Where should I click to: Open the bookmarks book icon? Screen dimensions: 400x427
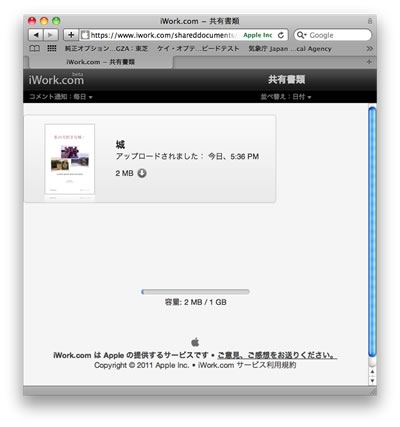click(35, 49)
